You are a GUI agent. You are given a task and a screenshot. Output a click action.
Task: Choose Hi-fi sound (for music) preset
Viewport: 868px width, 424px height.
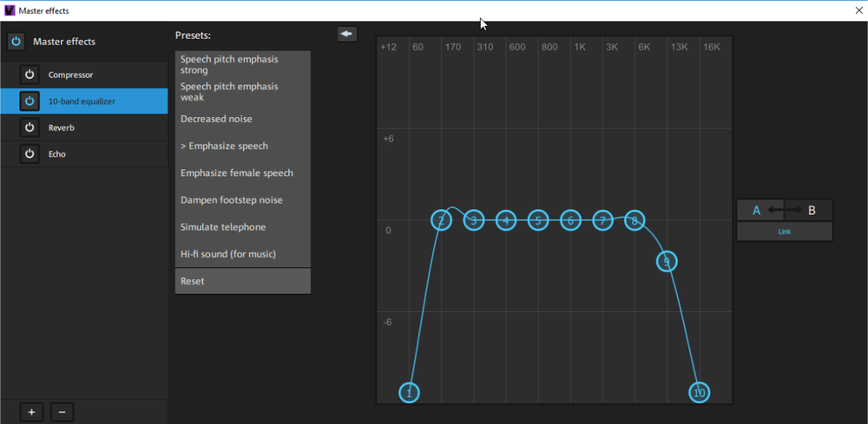click(242, 254)
